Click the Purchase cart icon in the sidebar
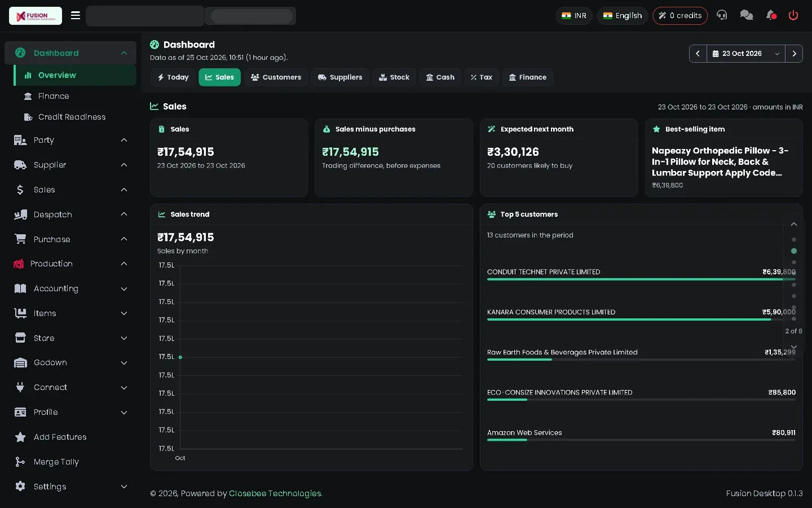 (x=20, y=239)
